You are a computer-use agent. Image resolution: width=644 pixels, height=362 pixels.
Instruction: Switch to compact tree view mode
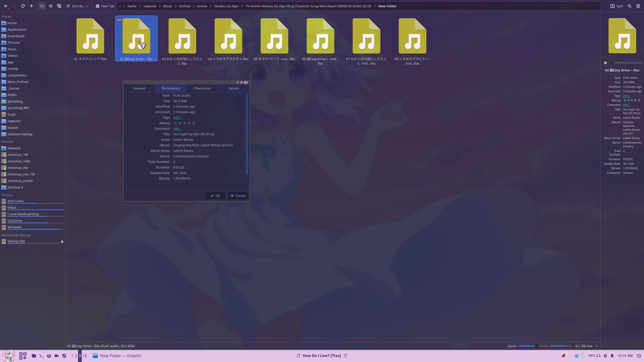pyautogui.click(x=59, y=6)
